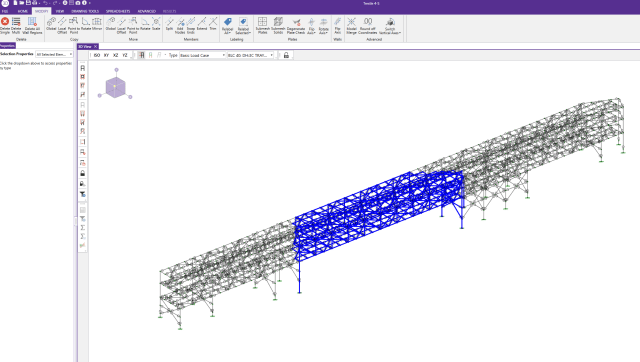Viewport: 640px width, 362px height.
Task: Click the view orientation cube
Action: pos(116,87)
